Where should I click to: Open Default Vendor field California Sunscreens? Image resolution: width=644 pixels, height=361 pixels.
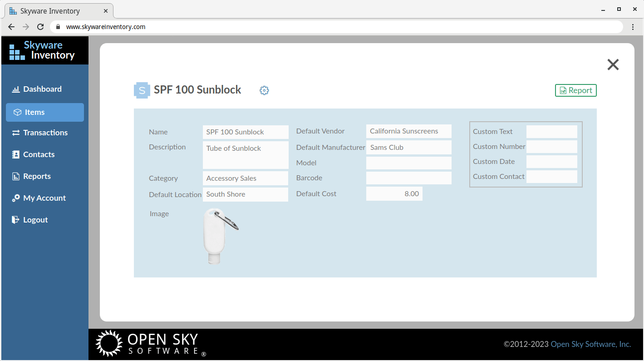408,131
